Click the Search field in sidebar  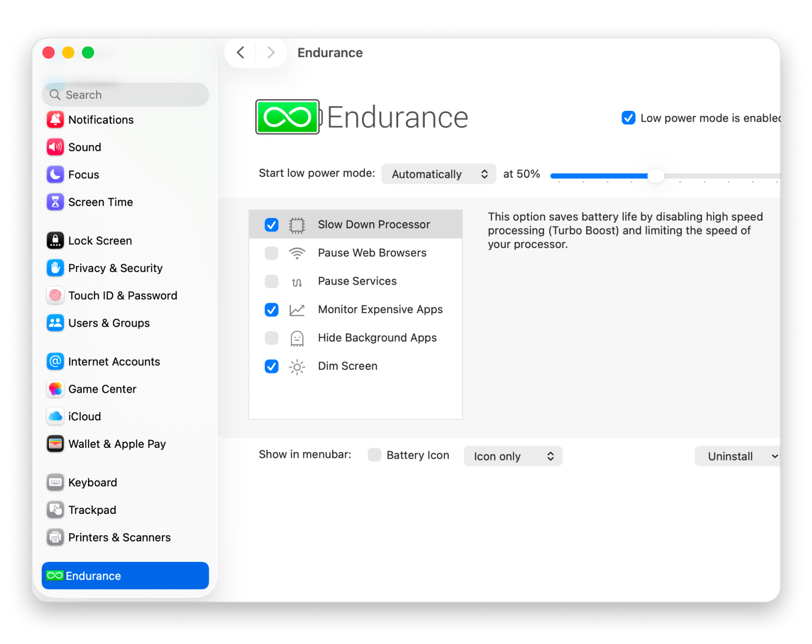tap(125, 95)
